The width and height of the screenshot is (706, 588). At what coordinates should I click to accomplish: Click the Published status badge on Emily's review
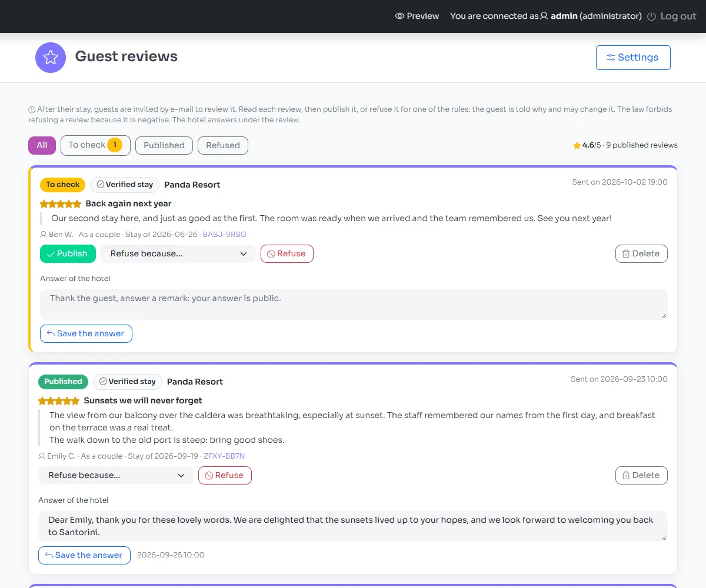pos(64,382)
